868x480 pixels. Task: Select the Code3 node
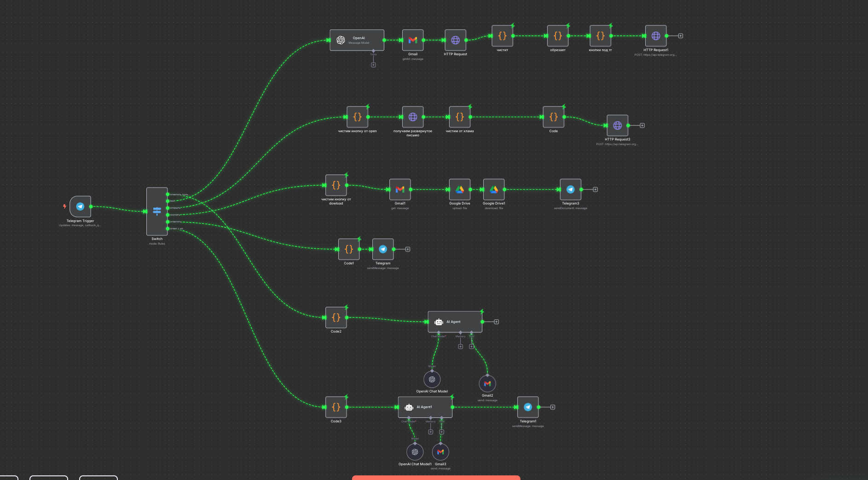point(336,407)
